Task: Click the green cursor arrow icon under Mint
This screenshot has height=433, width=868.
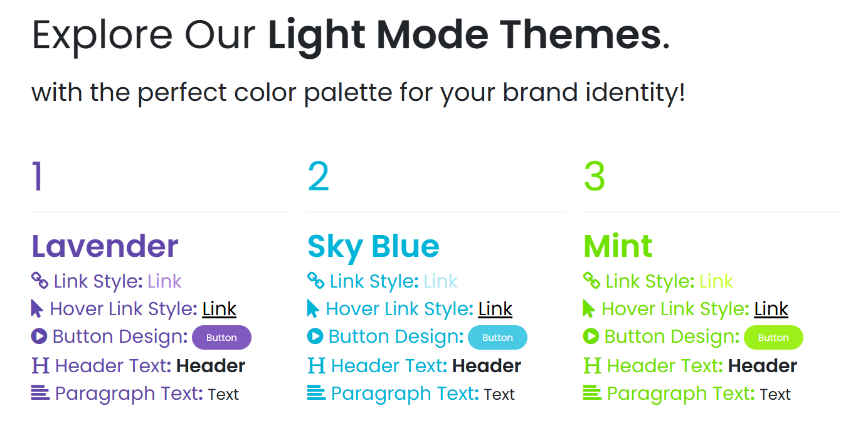Action: 588,308
